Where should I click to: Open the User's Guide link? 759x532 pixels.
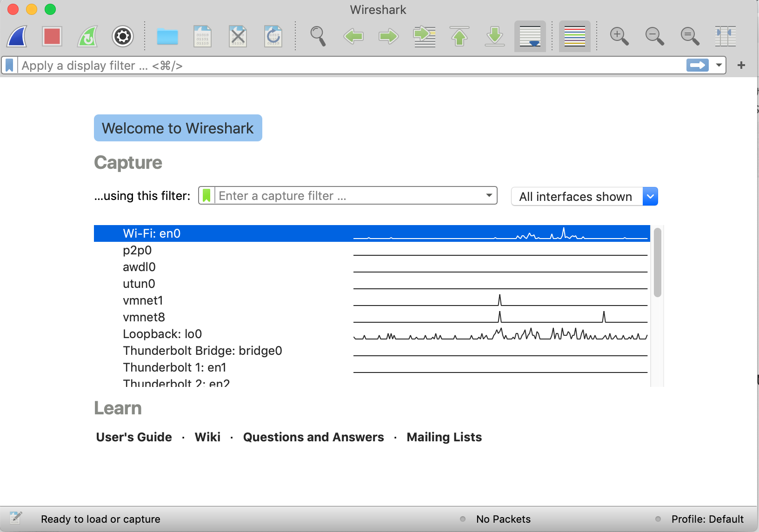click(x=134, y=437)
